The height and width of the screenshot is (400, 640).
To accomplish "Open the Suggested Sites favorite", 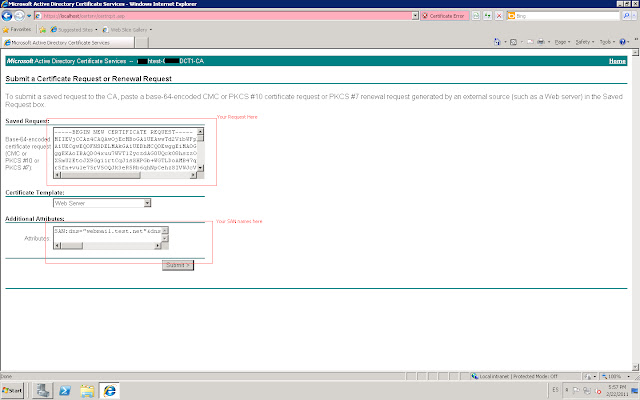I will click(x=74, y=30).
